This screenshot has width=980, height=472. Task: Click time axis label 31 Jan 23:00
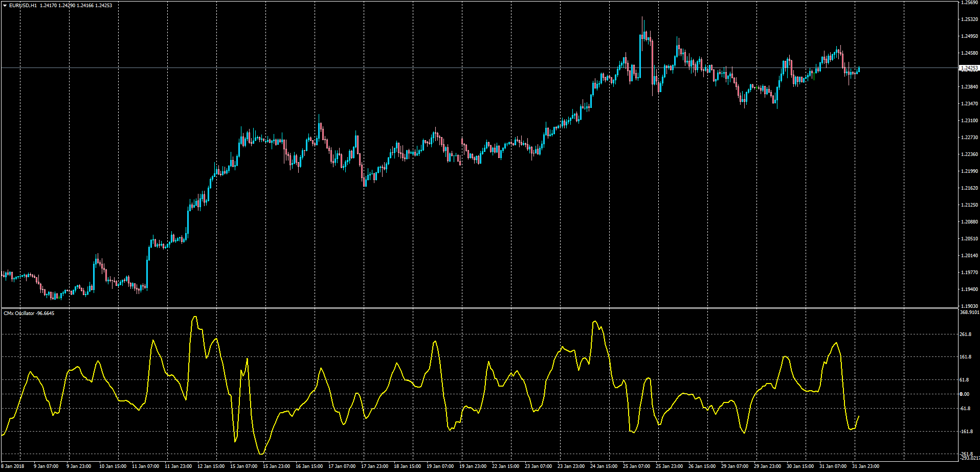[x=865, y=466]
